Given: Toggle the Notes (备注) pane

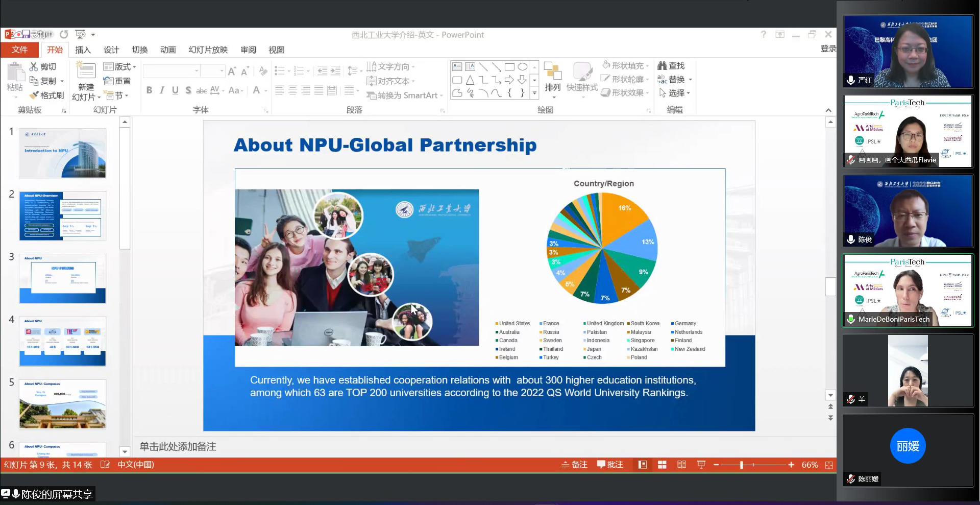Looking at the screenshot, I should click(574, 465).
